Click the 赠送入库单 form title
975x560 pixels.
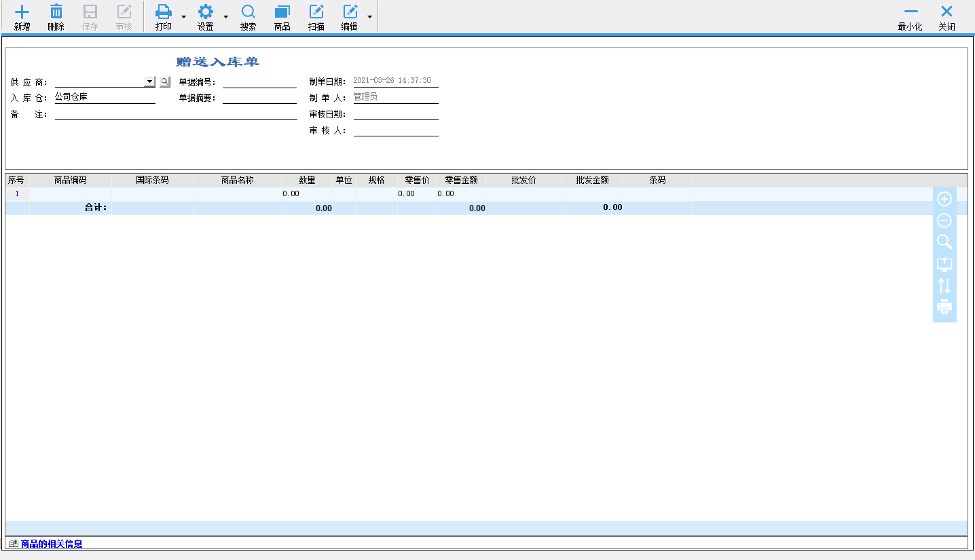(218, 62)
